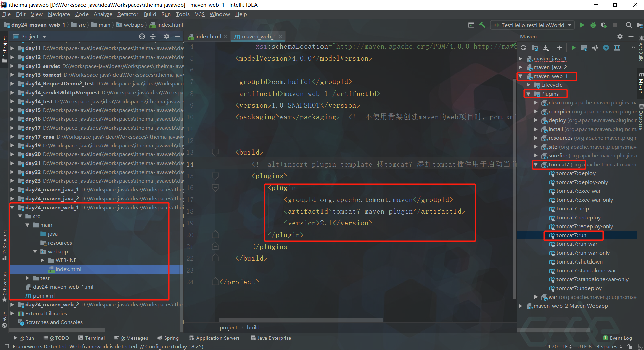Open the Refactor menu
This screenshot has width=644, height=350.
[128, 14]
